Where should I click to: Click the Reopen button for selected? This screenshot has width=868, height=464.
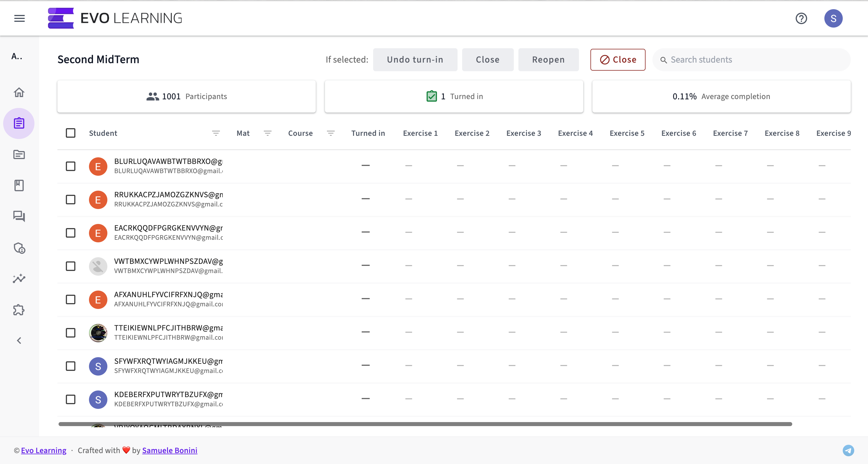pyautogui.click(x=548, y=60)
